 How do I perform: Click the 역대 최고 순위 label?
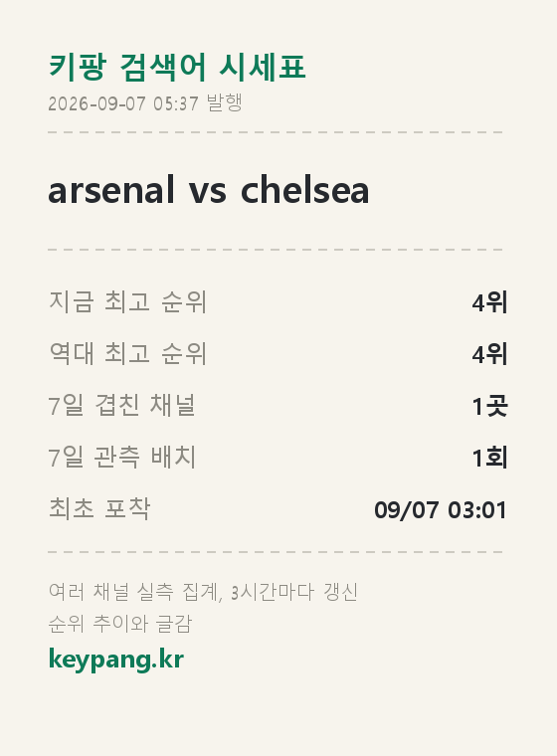pyautogui.click(x=127, y=353)
